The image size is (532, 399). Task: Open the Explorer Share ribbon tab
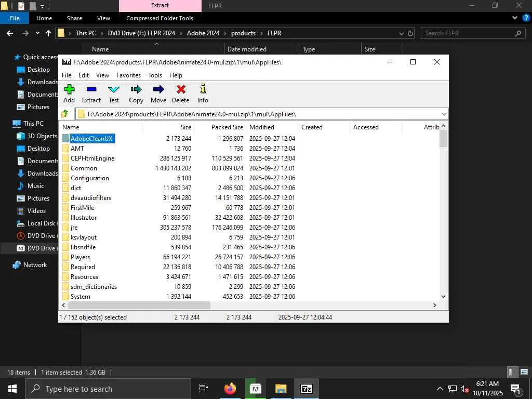tap(74, 18)
